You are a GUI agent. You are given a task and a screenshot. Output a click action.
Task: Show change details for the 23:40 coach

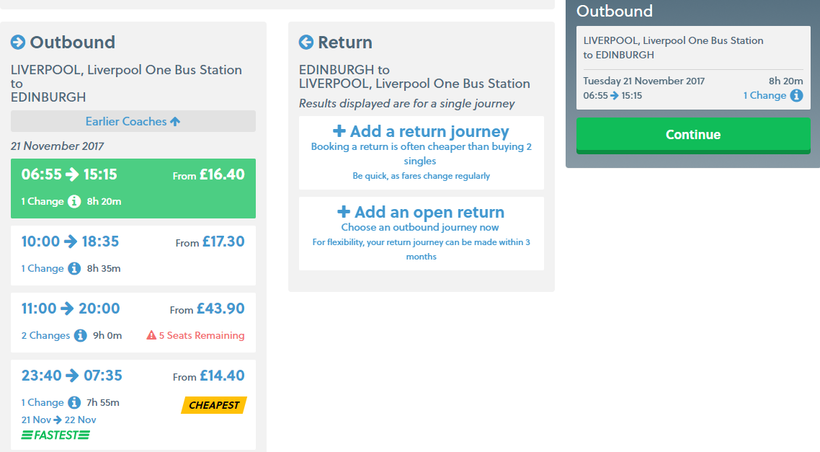74,403
